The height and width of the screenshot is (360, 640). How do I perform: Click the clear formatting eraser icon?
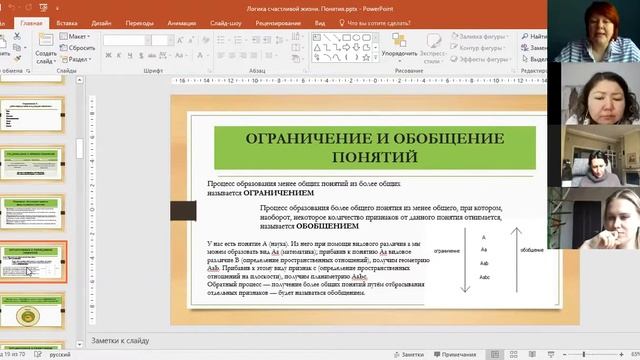click(206, 40)
